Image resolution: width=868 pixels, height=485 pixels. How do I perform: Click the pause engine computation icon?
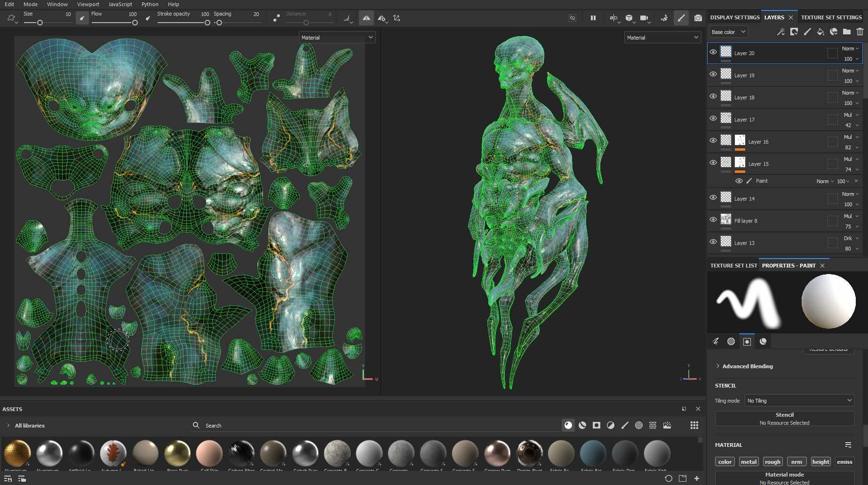click(x=593, y=18)
